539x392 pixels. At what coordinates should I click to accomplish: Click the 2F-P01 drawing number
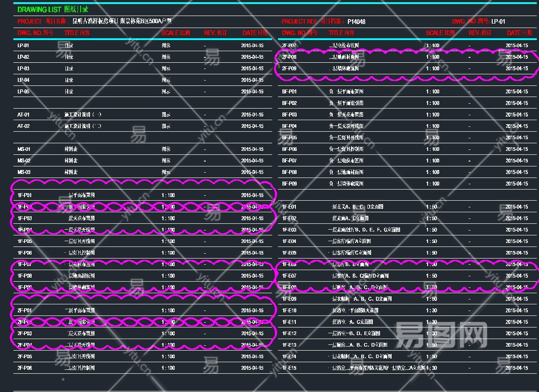(x=24, y=311)
